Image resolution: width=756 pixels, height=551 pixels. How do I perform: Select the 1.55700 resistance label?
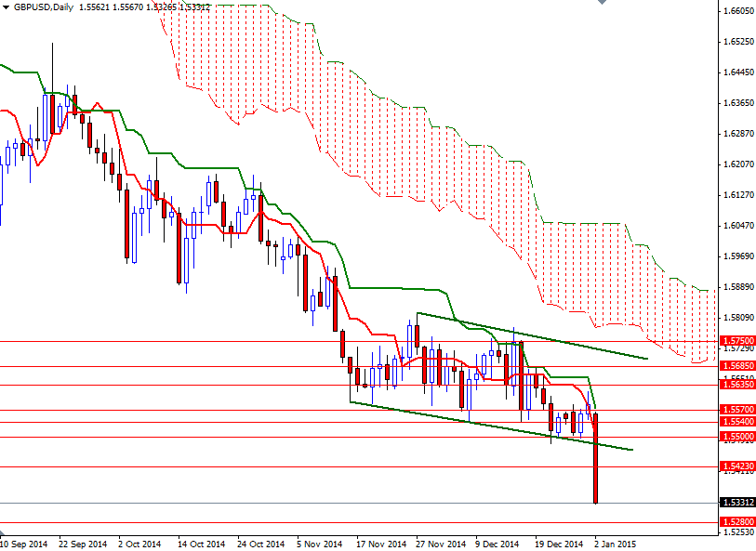(734, 410)
